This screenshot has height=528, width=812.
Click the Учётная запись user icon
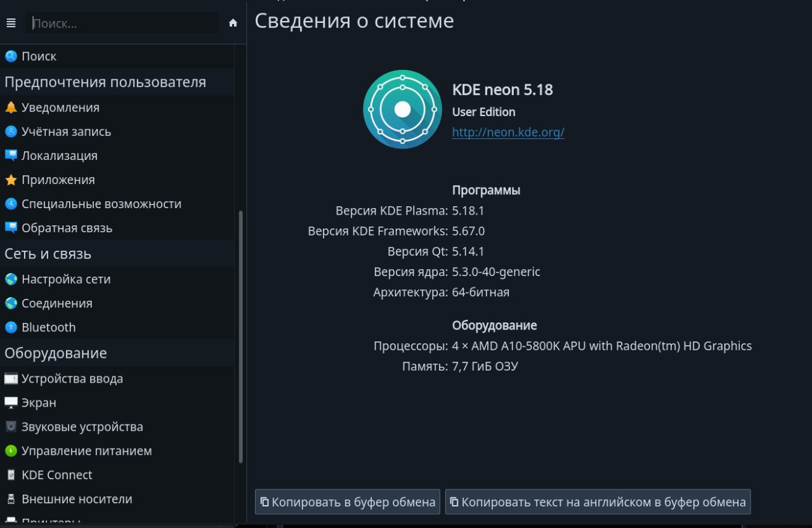pos(11,131)
